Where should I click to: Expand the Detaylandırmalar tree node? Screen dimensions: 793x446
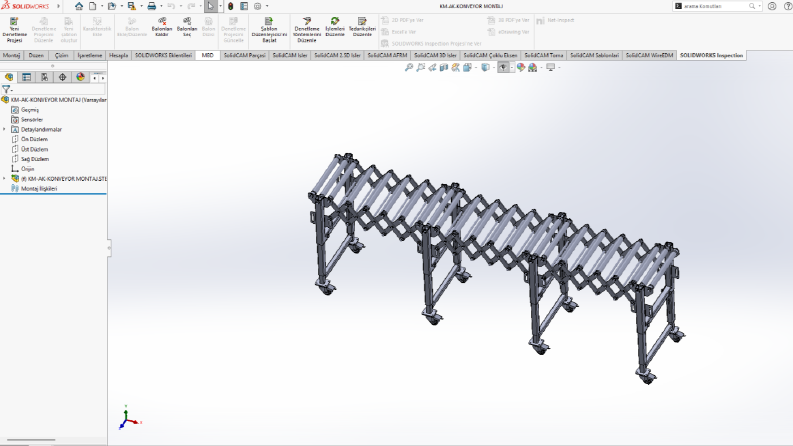[5, 129]
